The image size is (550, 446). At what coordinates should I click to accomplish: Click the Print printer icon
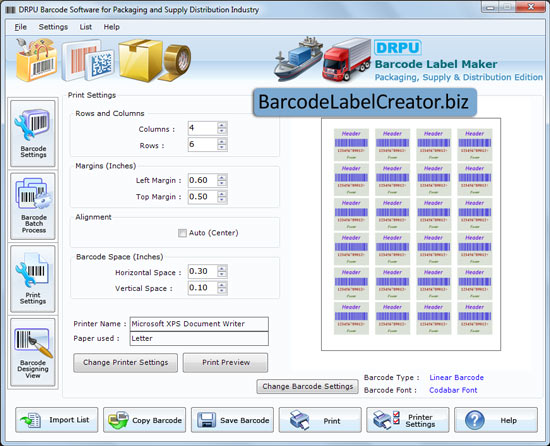point(299,420)
